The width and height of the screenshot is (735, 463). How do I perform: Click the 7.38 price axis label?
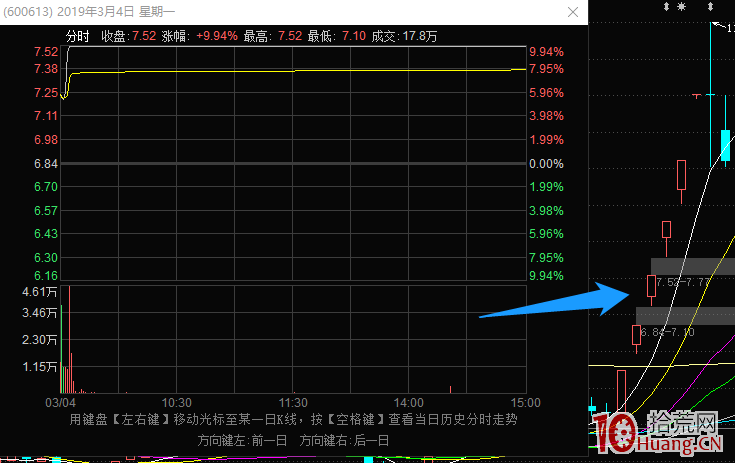[46, 69]
